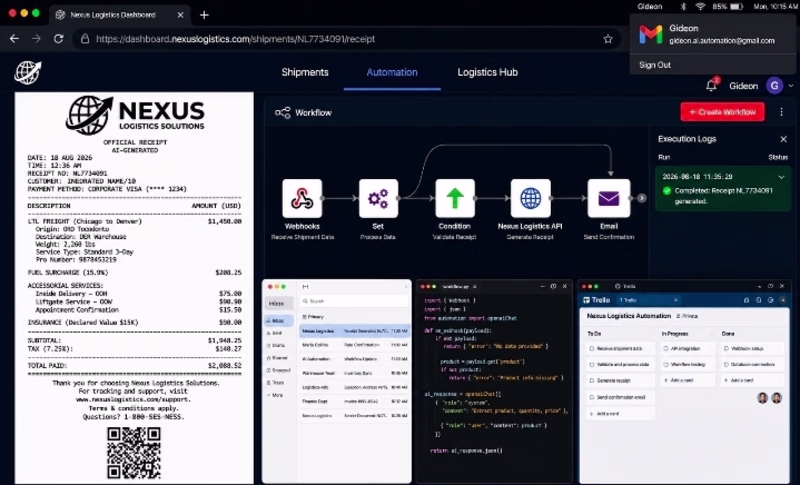This screenshot has width=800, height=485.
Task: Click the QR code on the receipt
Action: [x=134, y=453]
